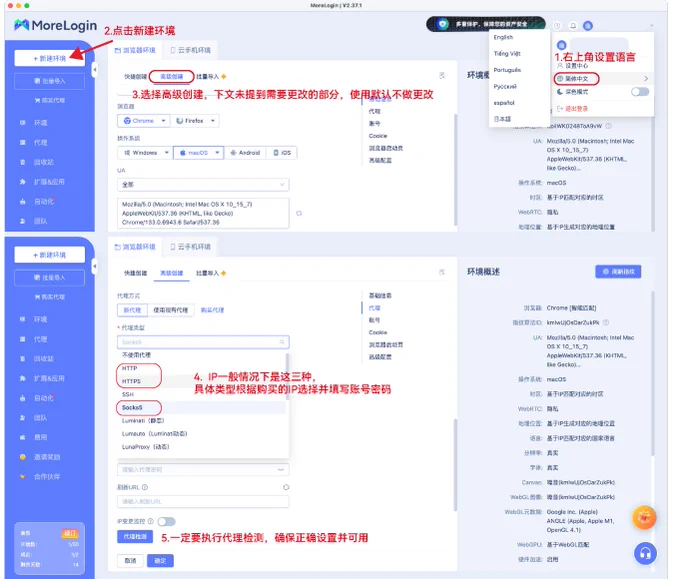
Task: Click the info icon beside fingerprint ID kmlwUjOsDarZukPk
Action: (606, 323)
